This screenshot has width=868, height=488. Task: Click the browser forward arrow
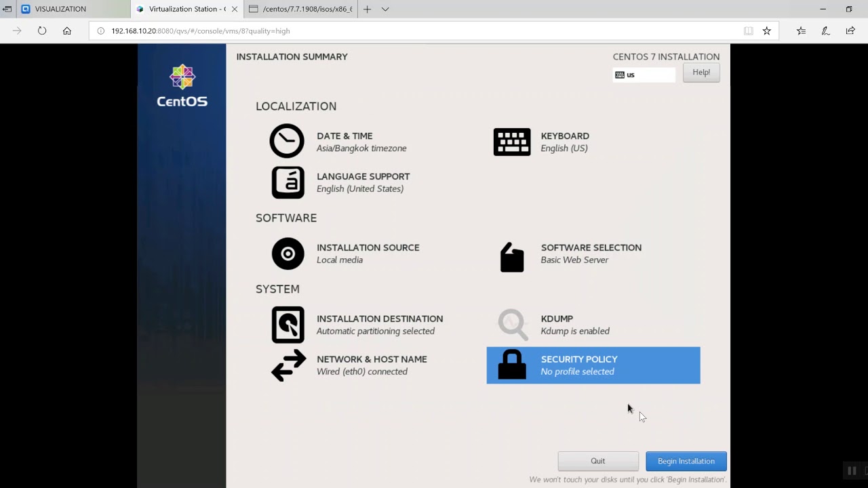click(17, 30)
